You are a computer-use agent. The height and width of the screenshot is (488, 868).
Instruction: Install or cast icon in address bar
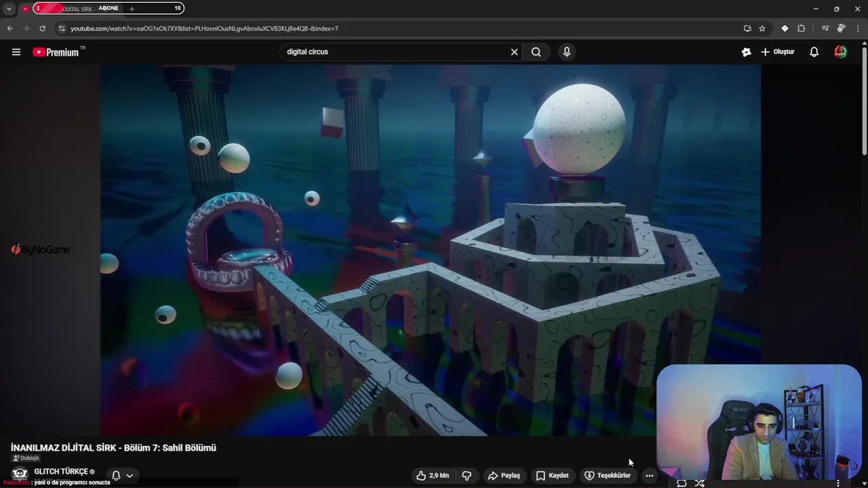click(x=747, y=28)
